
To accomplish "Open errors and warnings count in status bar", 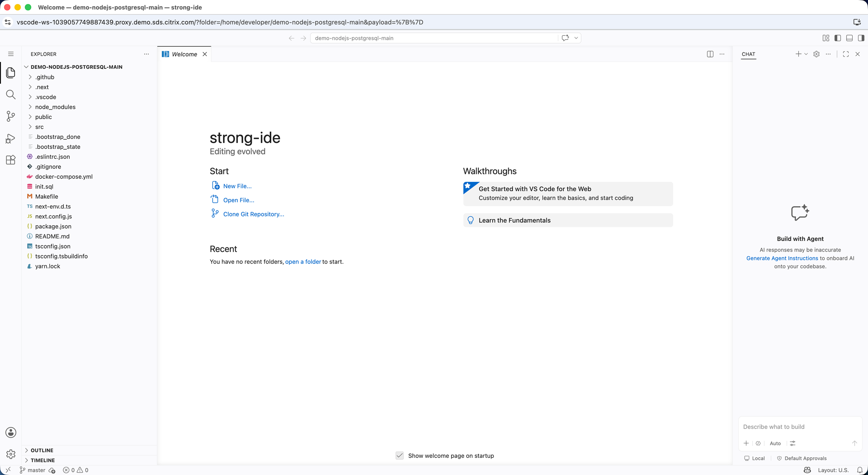I will click(75, 470).
